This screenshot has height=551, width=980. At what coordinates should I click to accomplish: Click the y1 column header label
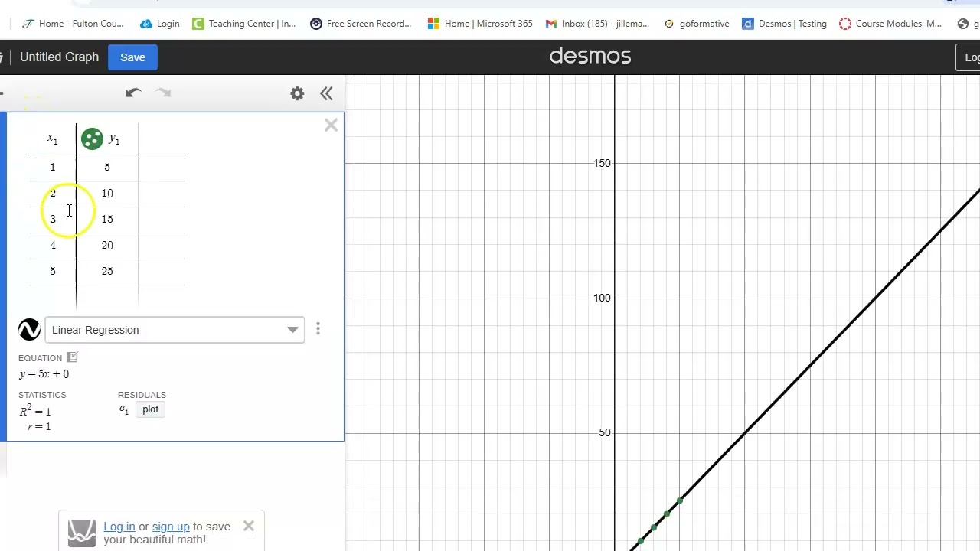point(114,139)
